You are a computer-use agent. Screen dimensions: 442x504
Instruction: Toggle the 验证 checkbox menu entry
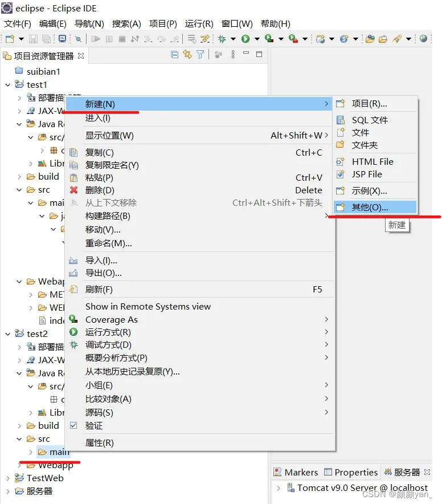73,425
